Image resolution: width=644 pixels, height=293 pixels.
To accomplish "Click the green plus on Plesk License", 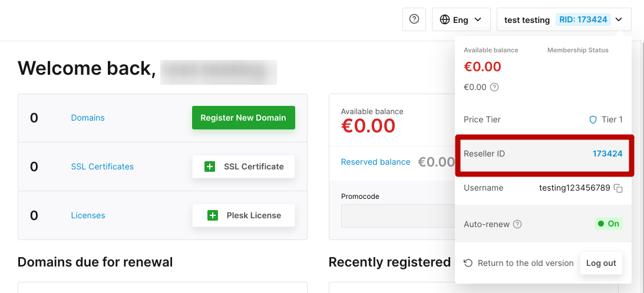I will (212, 215).
